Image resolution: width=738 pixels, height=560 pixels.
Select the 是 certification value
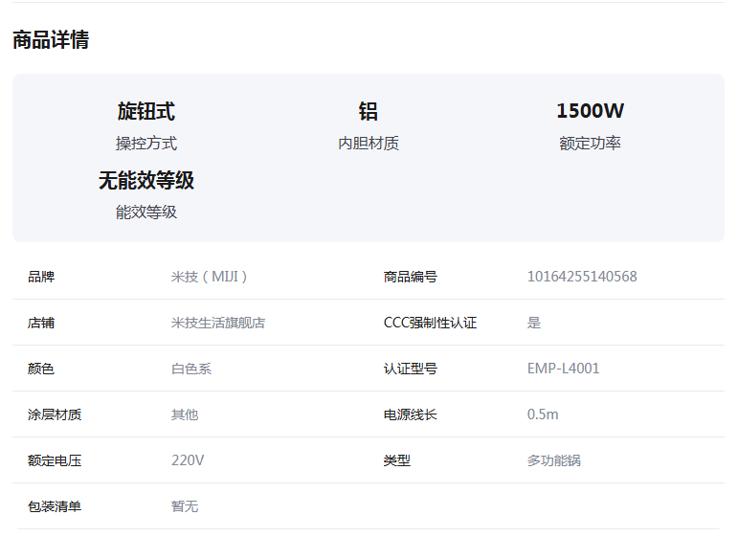534,323
